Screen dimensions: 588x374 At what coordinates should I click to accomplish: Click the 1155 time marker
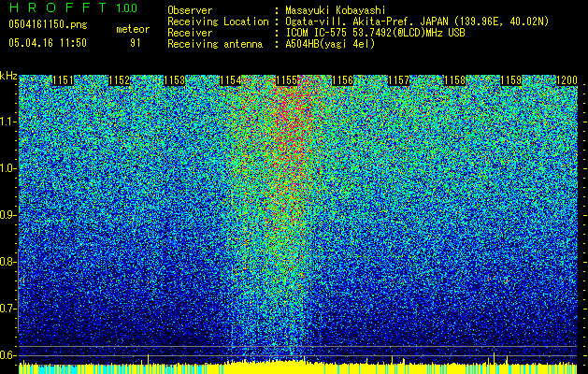(286, 80)
